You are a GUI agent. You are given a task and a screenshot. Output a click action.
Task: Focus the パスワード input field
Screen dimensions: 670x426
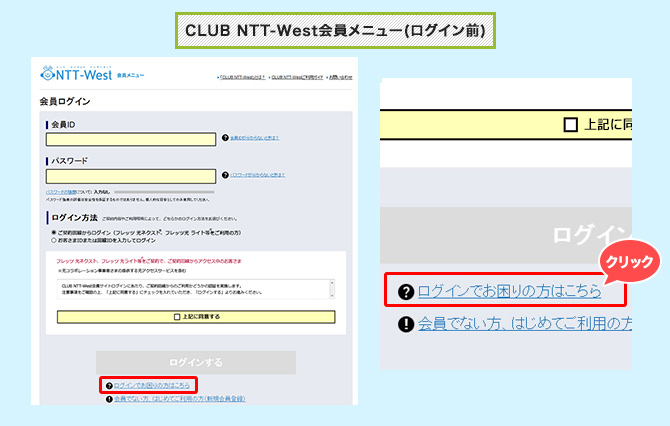(x=131, y=176)
